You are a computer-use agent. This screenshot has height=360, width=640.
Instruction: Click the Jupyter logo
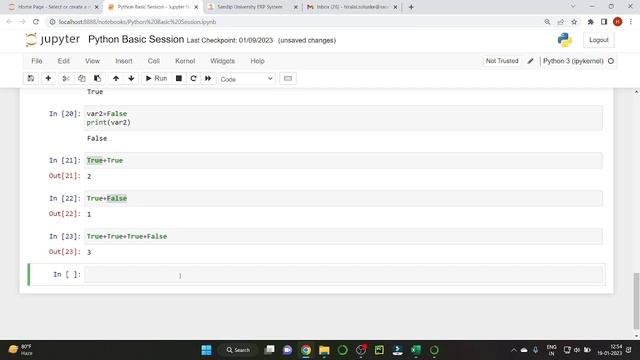(x=52, y=40)
